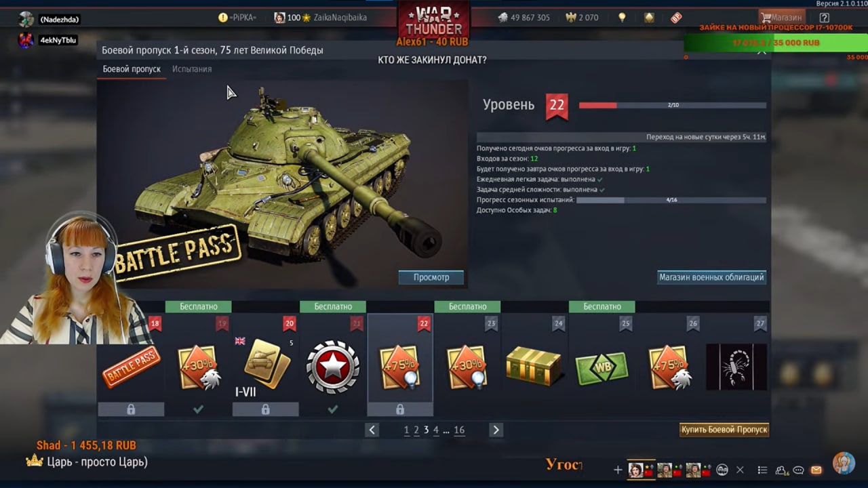Click the Просмотр preview button
Image resolution: width=868 pixels, height=488 pixels.
[x=431, y=277]
